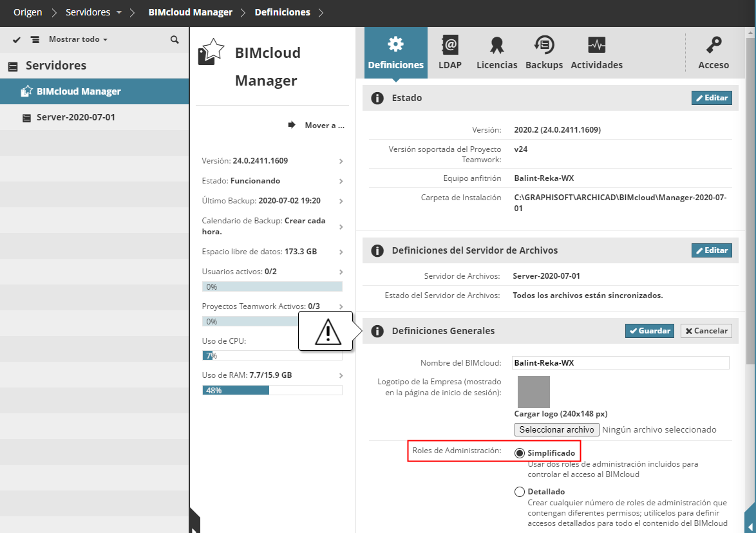Expand the Estado Funcionando row chevron
Viewport: 756px width, 533px height.
click(341, 181)
